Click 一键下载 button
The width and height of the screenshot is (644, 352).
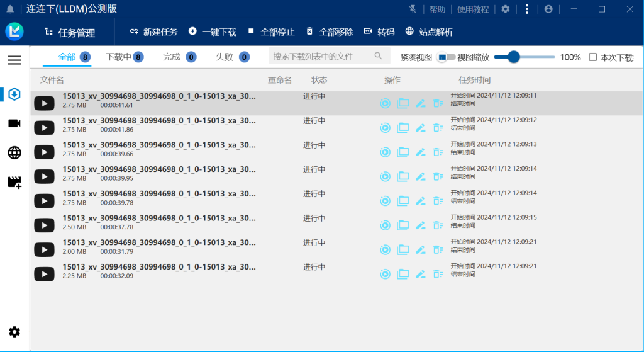(213, 31)
